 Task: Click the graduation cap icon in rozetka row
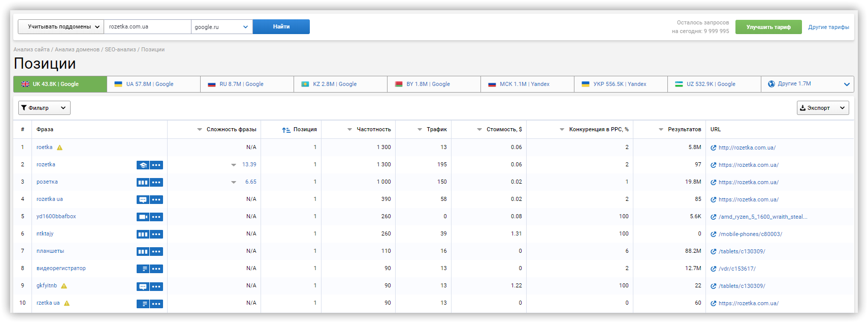pyautogui.click(x=143, y=165)
